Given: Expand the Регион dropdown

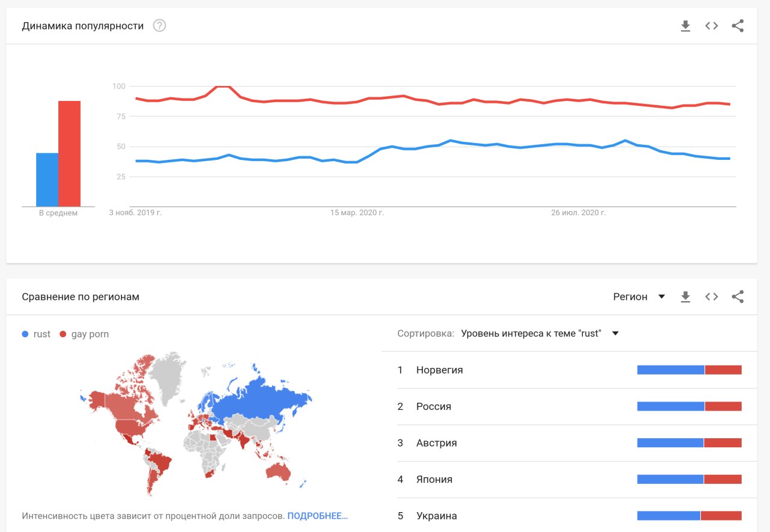Looking at the screenshot, I should point(639,296).
